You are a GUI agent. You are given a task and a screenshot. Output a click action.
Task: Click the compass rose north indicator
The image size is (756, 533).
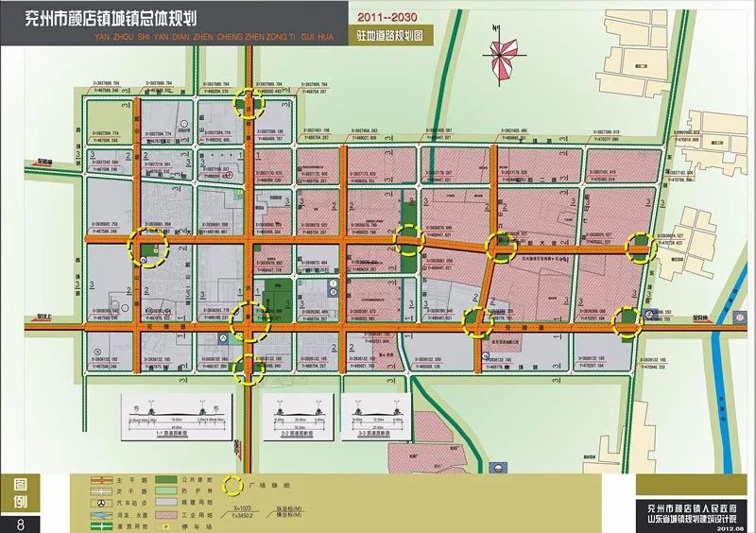pos(503,55)
